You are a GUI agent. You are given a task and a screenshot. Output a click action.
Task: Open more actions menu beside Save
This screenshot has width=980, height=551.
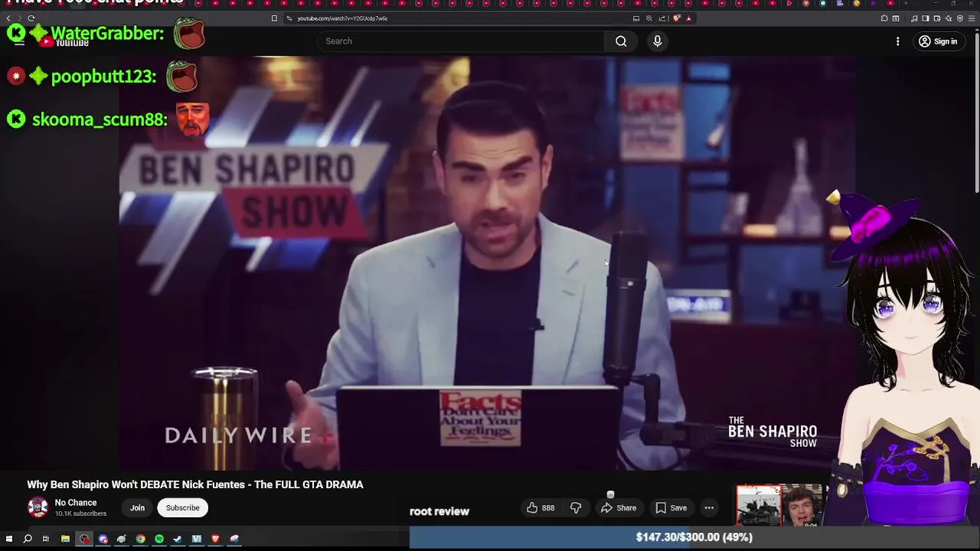point(709,507)
